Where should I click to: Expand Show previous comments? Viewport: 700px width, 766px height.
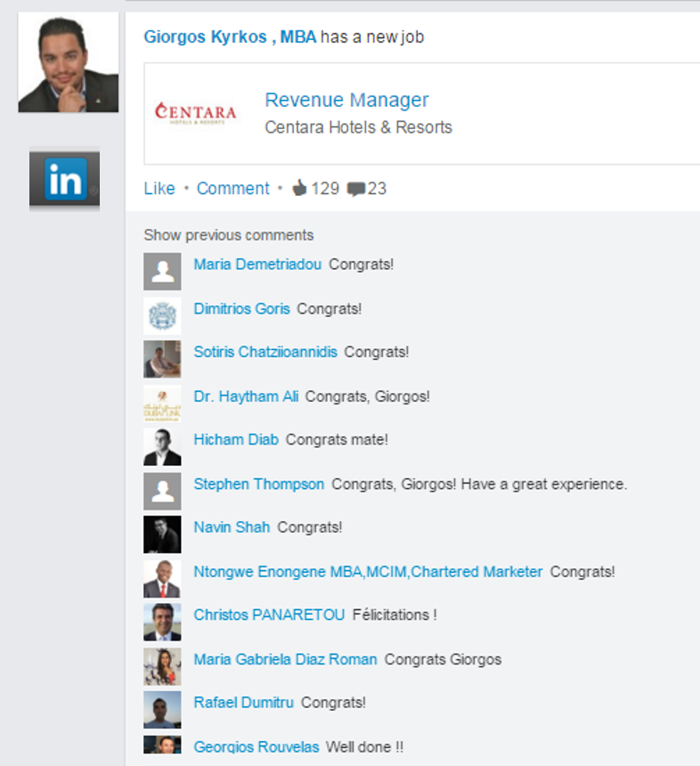[x=229, y=235]
